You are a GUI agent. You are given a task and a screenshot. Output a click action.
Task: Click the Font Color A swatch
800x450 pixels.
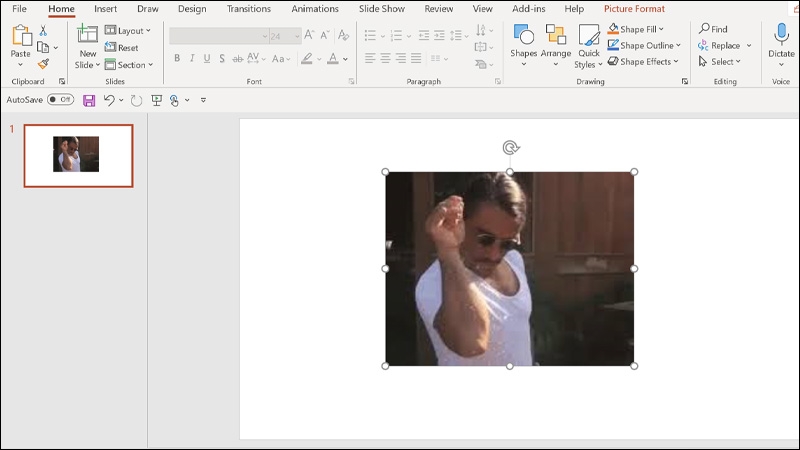click(333, 58)
